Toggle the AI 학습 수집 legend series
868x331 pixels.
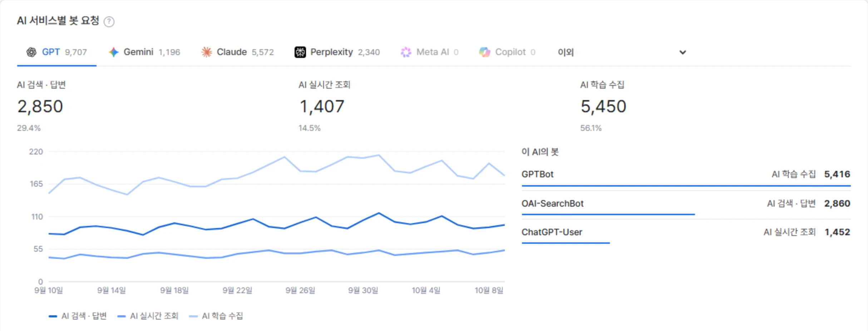pyautogui.click(x=216, y=316)
